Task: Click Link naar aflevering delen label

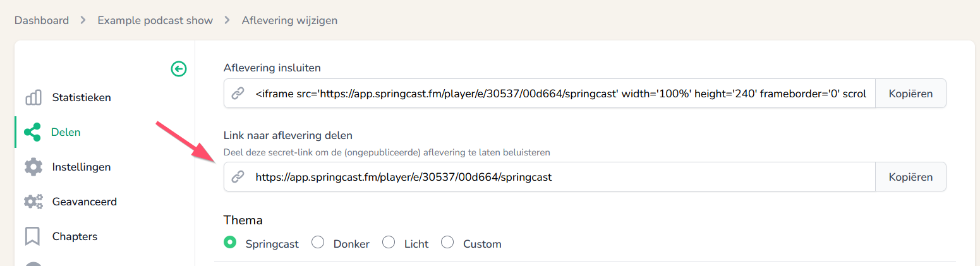Action: point(287,135)
